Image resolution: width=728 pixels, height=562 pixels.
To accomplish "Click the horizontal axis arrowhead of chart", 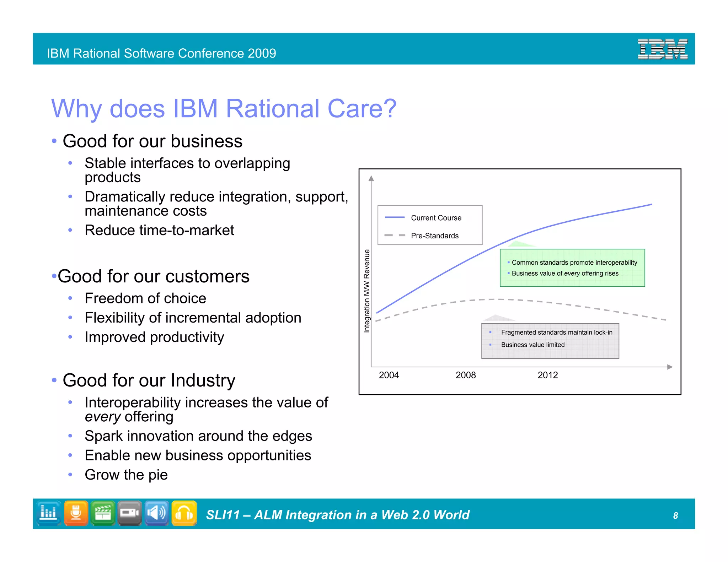I will tap(670, 367).
